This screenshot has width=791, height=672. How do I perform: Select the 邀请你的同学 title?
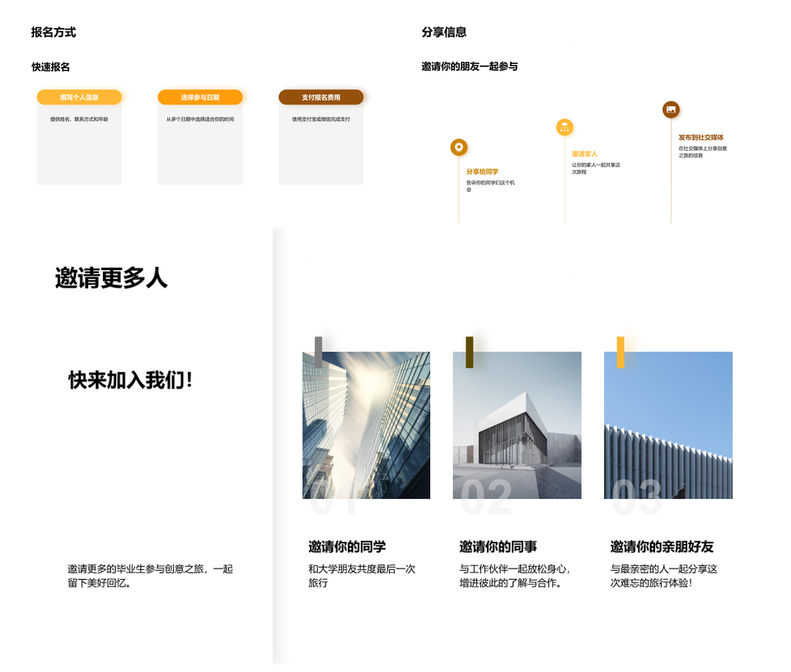click(x=347, y=547)
